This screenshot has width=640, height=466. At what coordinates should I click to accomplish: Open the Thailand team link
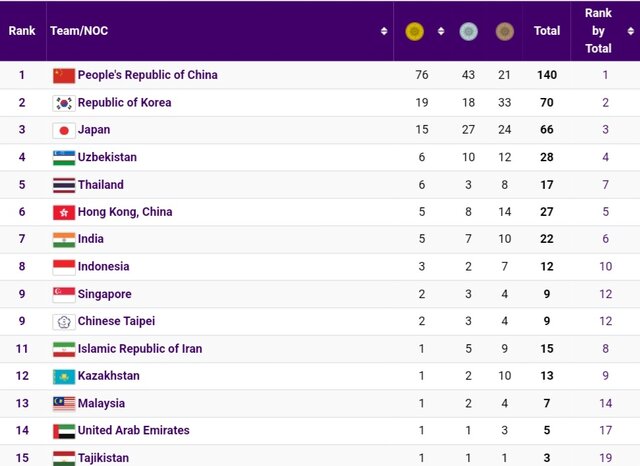100,185
